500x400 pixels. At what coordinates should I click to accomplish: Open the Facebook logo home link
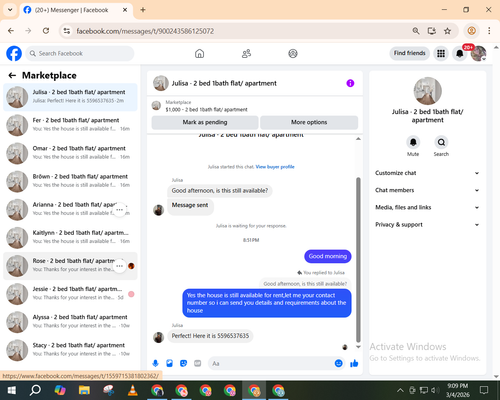[x=14, y=53]
